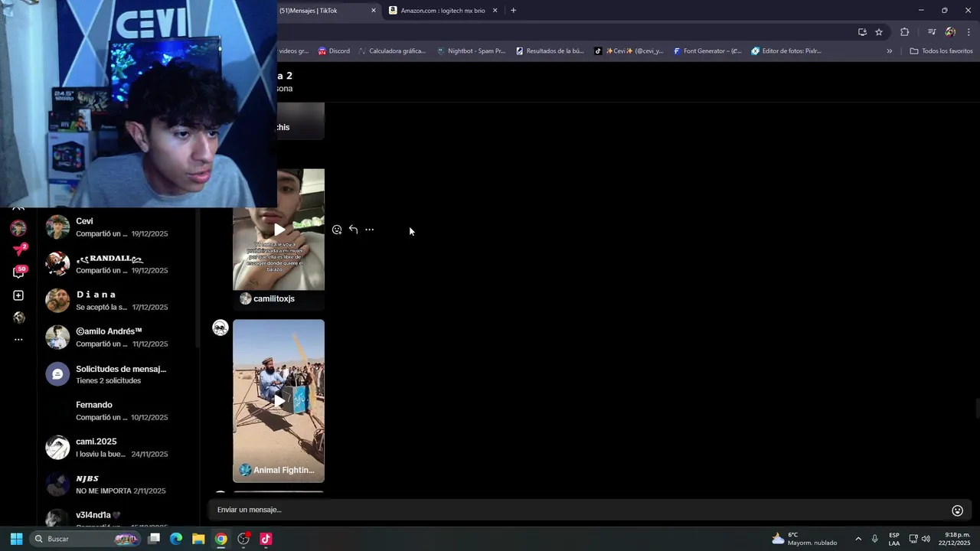Open the three-dots More menu in sidebar

point(18,339)
